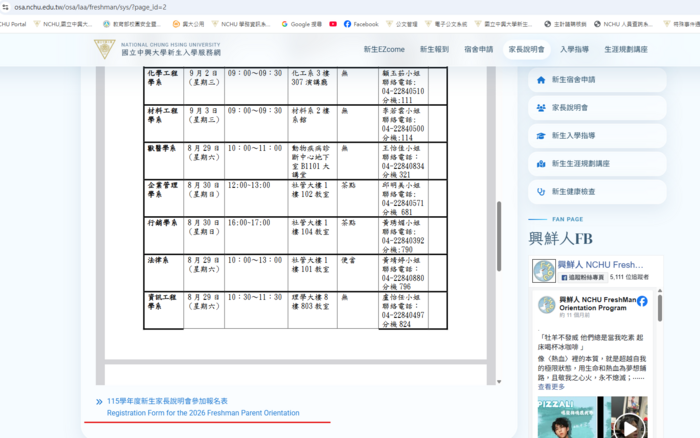Play the video in the Facebook feed
This screenshot has width=700, height=438.
pyautogui.click(x=629, y=428)
